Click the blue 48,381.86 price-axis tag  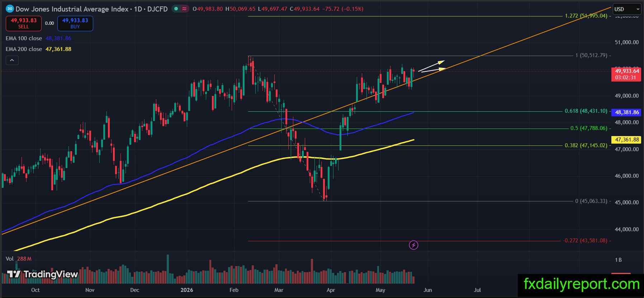coord(626,112)
